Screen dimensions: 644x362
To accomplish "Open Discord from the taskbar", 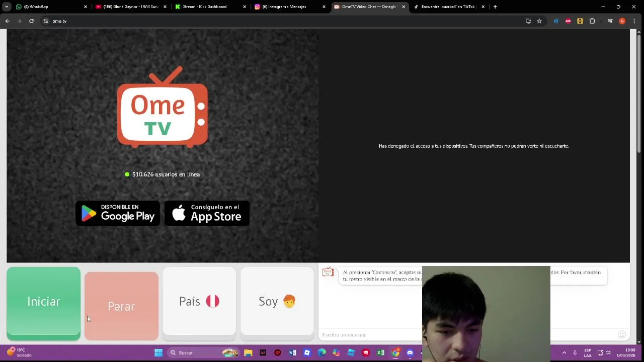I will click(x=410, y=353).
